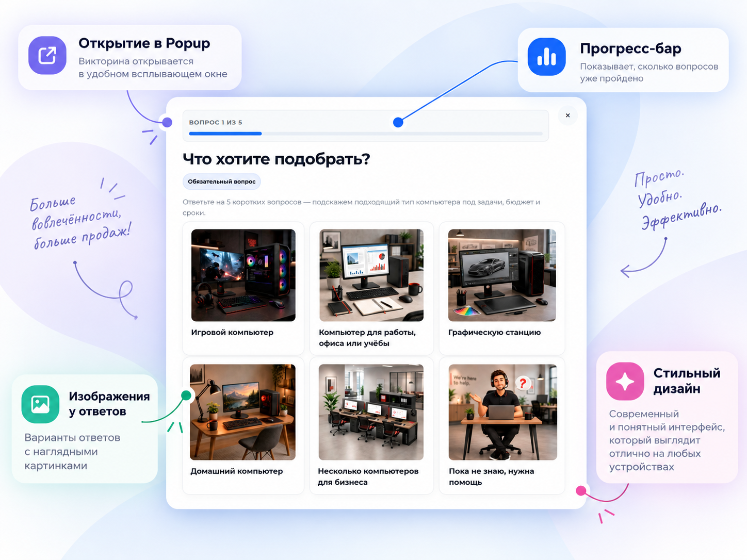Choose the «Домашний компьютер» label
Screen dimensions: 747x560
coord(236,471)
